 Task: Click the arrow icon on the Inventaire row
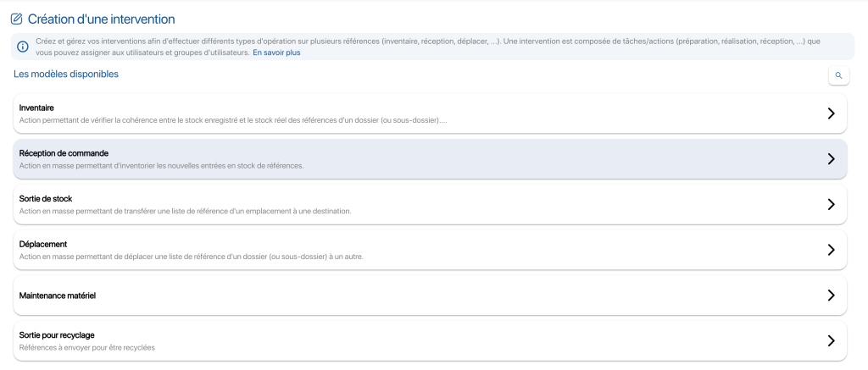pyautogui.click(x=831, y=113)
